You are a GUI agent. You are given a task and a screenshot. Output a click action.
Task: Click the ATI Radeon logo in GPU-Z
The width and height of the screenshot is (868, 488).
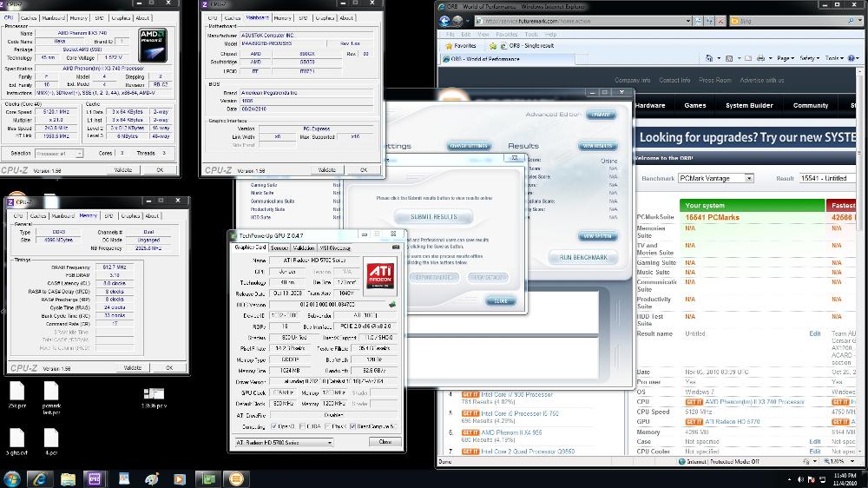click(380, 275)
